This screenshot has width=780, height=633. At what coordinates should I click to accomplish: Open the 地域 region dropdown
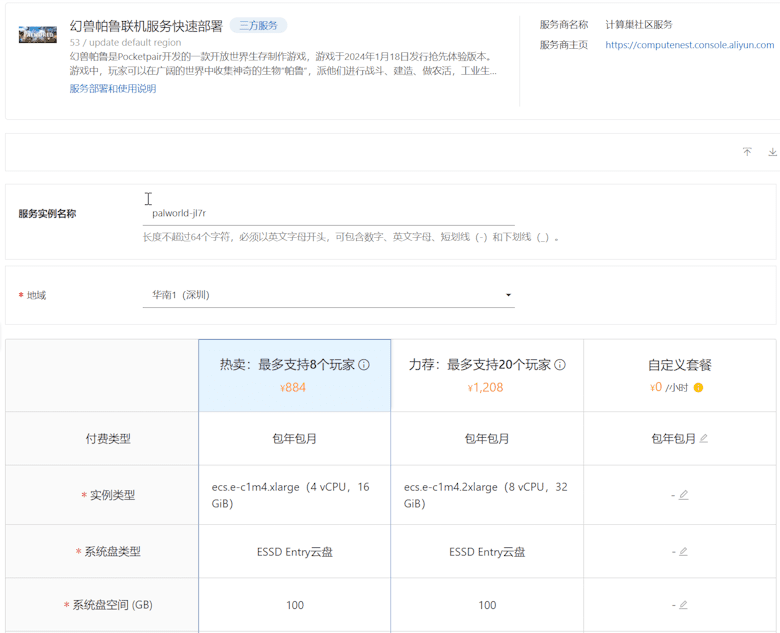tap(328, 295)
